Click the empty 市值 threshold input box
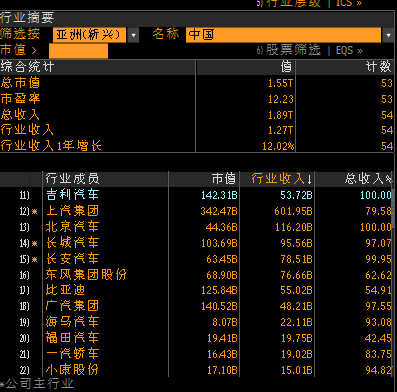This screenshot has width=397, height=392. tap(78, 51)
